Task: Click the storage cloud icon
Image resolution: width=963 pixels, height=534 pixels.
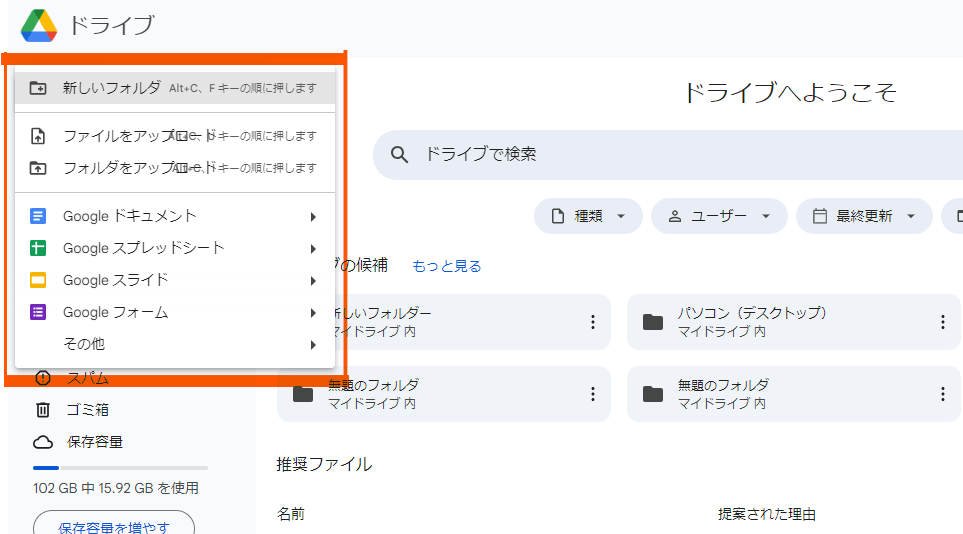Action: (42, 442)
